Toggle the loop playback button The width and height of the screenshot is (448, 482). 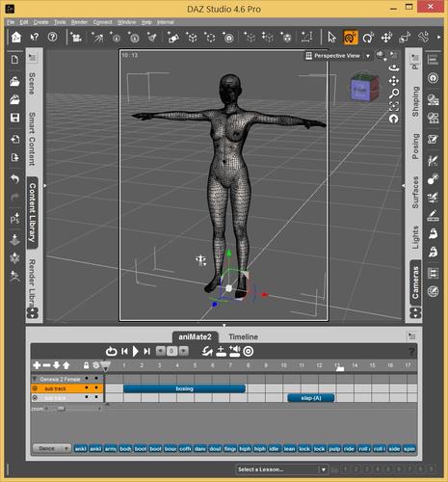(x=111, y=351)
